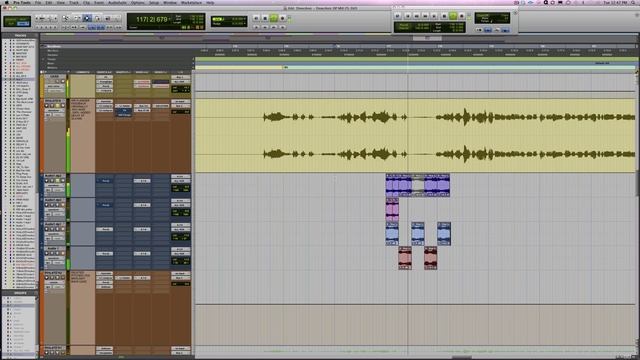Click Record button in Edit window transport

(282, 18)
